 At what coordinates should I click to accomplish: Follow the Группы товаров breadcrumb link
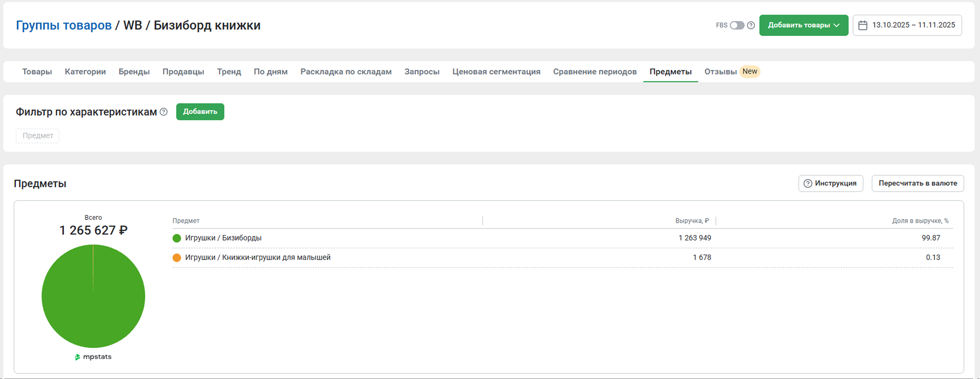(x=64, y=26)
